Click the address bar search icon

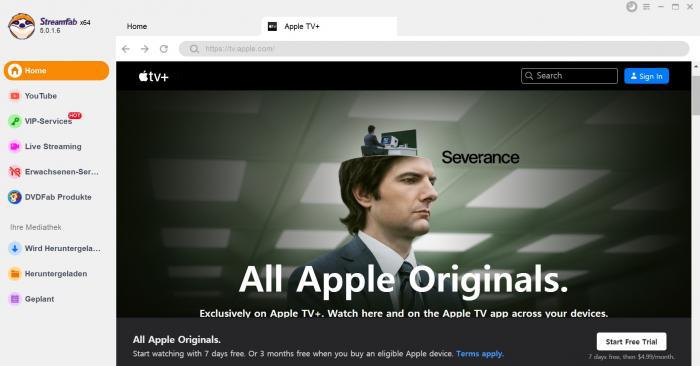(194, 49)
